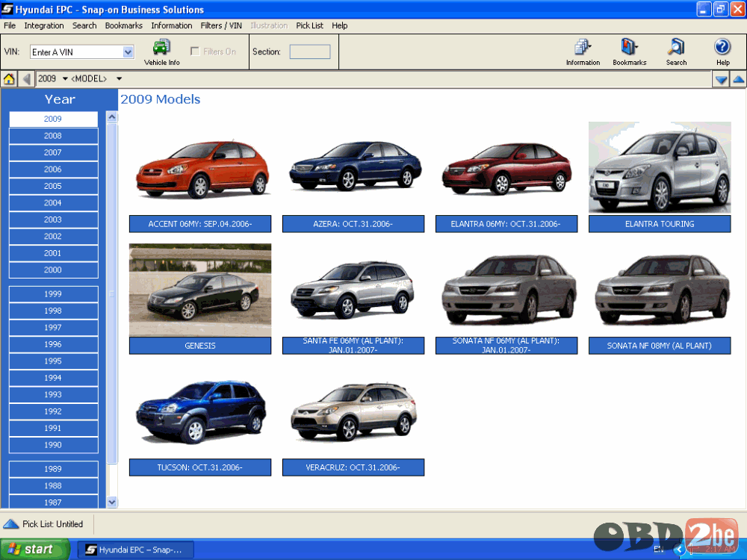This screenshot has width=747, height=560.
Task: Expand the Pick List panel arrow icon
Action: click(11, 524)
